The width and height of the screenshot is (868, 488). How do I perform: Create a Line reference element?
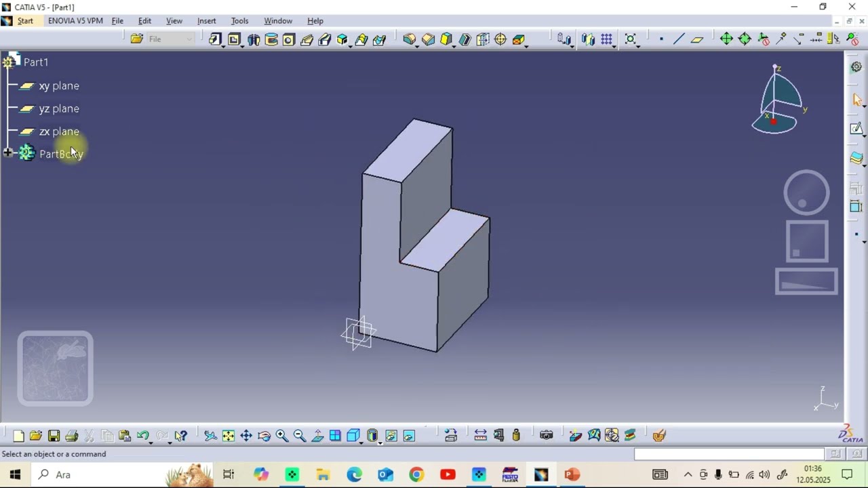tap(679, 39)
